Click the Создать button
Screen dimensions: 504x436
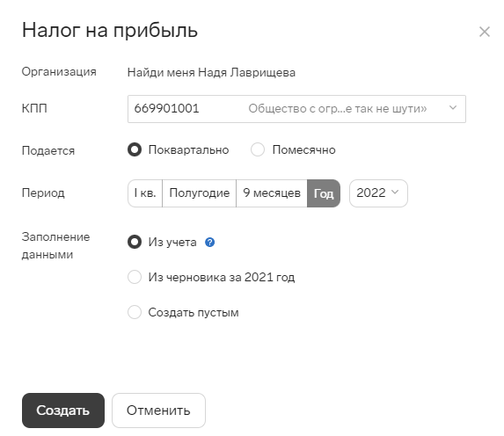[x=63, y=411]
